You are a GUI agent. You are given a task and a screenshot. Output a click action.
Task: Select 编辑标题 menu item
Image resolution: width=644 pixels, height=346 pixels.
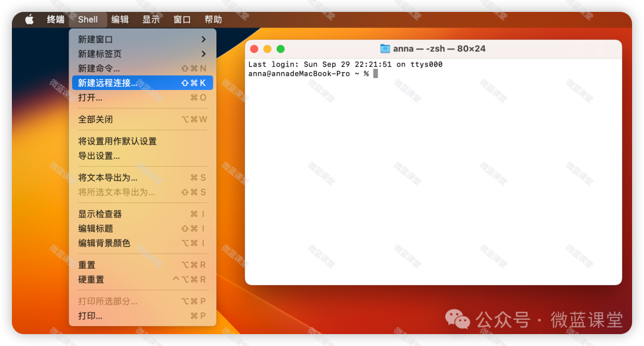143,228
